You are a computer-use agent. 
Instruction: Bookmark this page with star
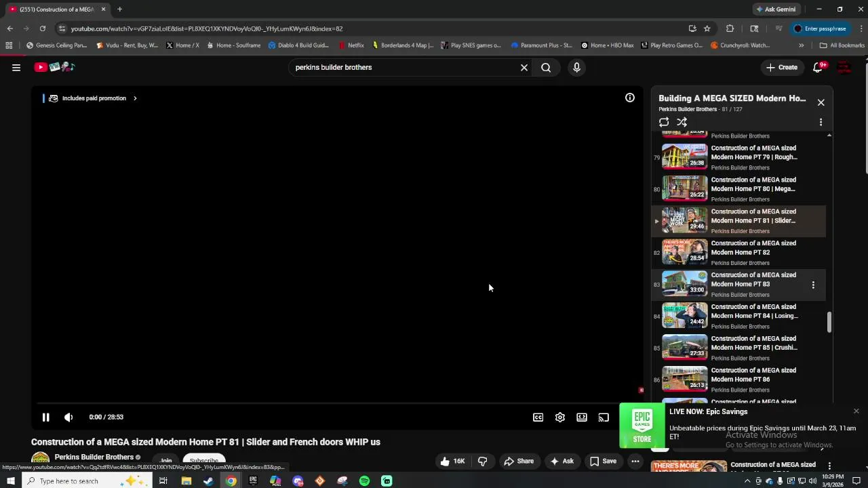707,28
